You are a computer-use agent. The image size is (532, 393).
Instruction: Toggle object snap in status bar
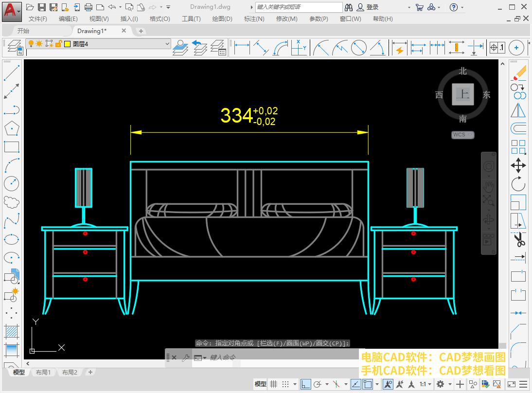click(x=368, y=384)
